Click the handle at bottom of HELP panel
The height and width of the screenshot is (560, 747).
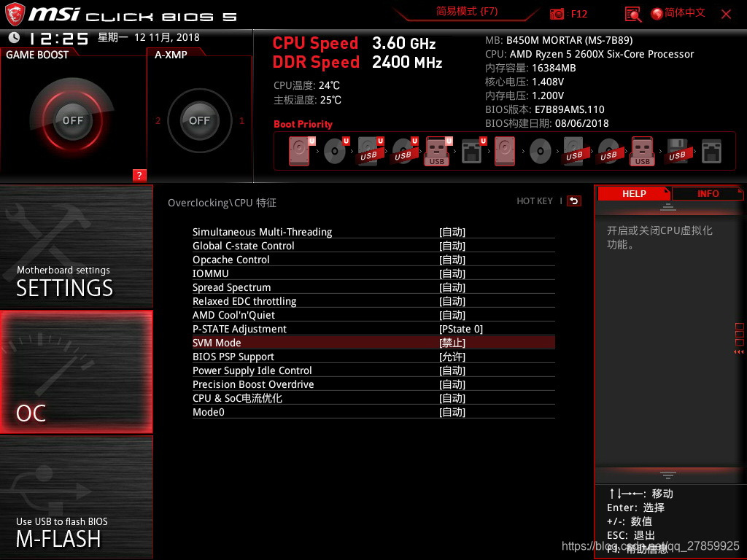(668, 475)
